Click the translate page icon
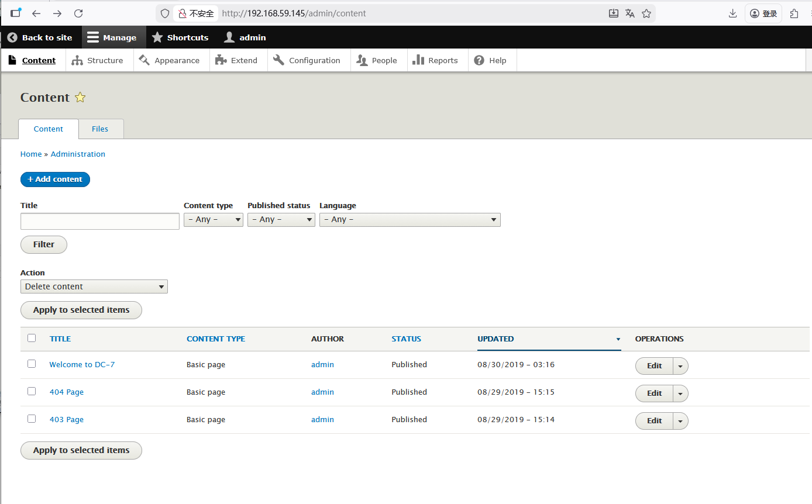The image size is (812, 504). [630, 13]
